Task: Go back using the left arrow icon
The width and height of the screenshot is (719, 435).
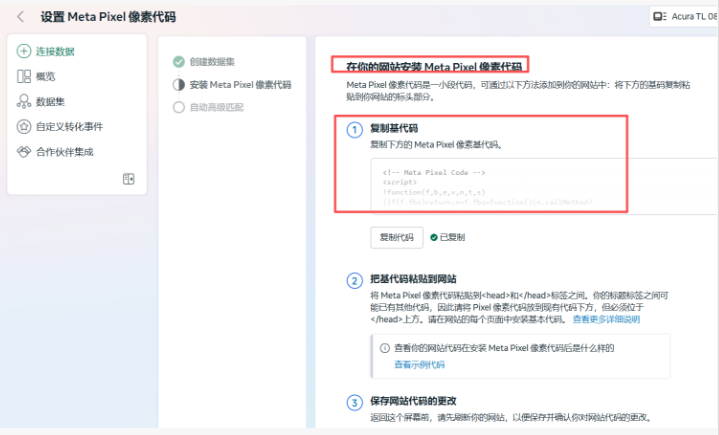Action: pyautogui.click(x=20, y=17)
